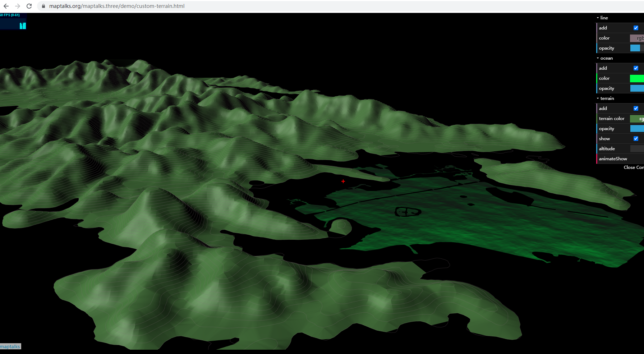
Task: Click Close Controls below the panel
Action: [x=634, y=167]
